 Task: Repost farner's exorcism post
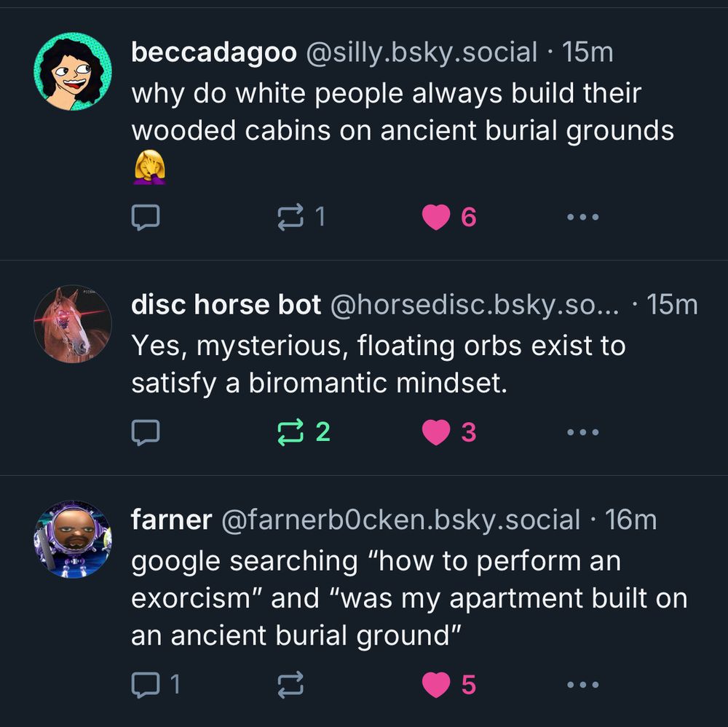291,684
